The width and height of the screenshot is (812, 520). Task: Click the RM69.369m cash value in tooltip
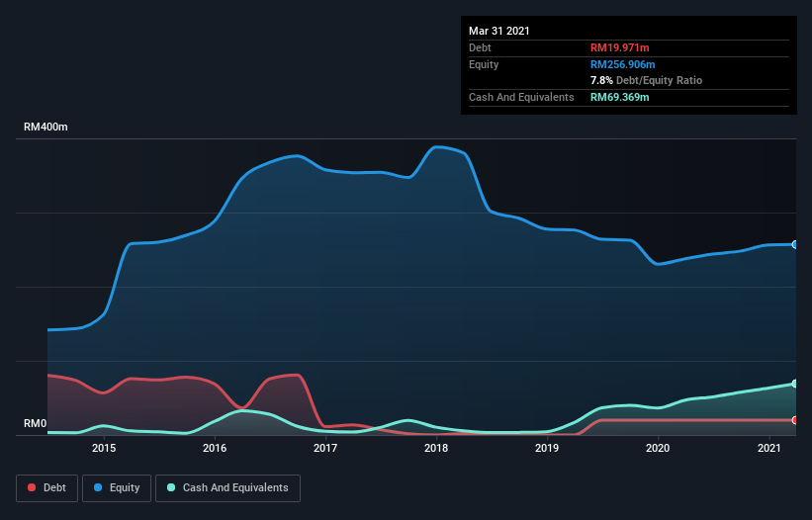click(x=619, y=97)
